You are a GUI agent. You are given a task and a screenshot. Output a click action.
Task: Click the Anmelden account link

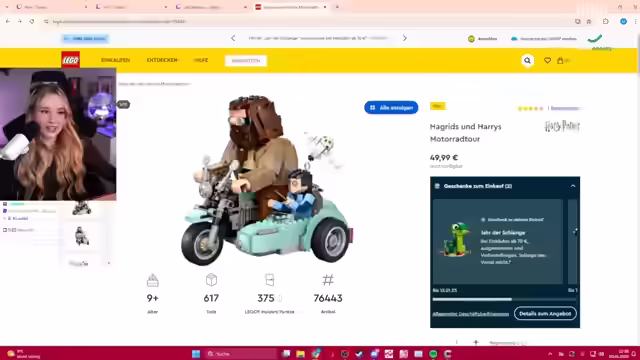482,39
